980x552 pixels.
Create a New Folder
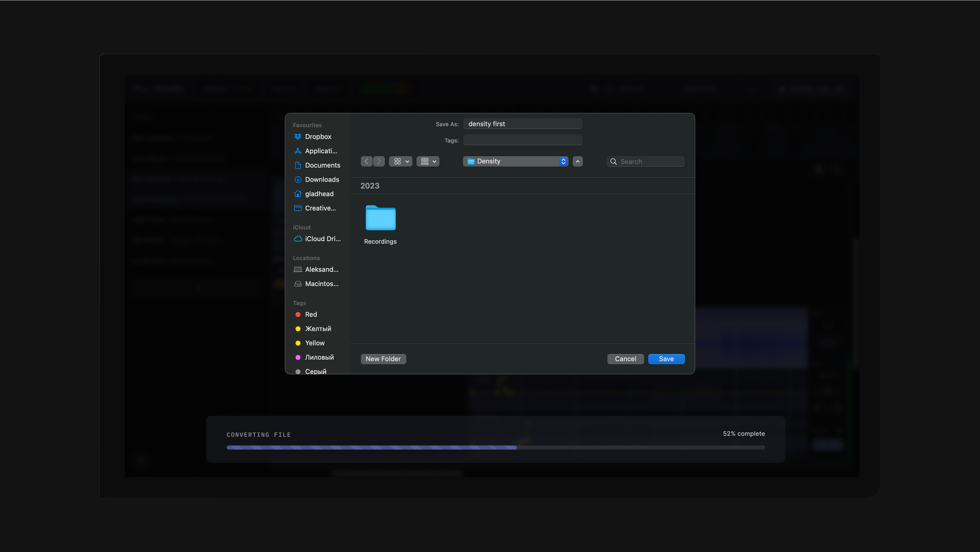pos(383,359)
